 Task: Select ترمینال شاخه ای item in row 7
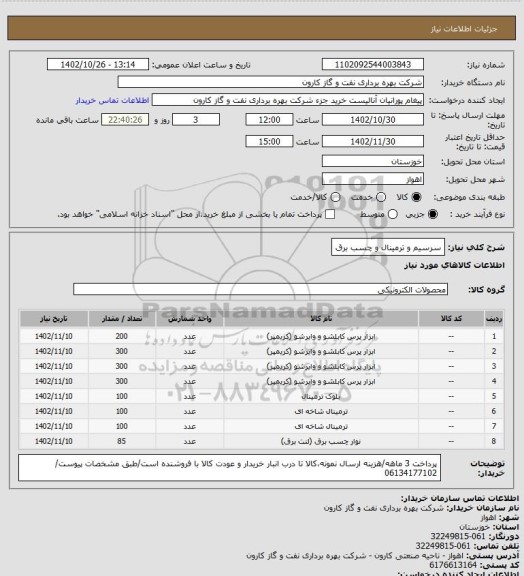[321, 426]
